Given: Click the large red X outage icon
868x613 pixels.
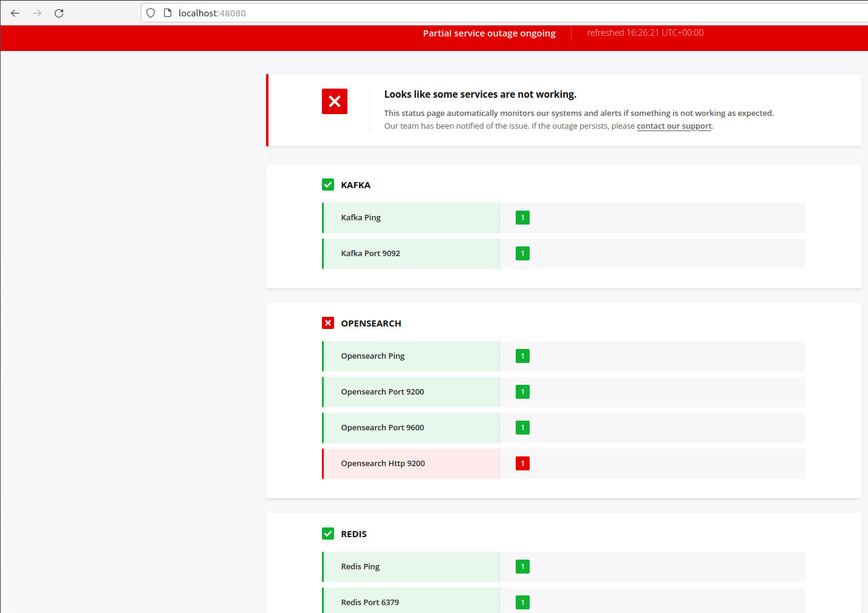Looking at the screenshot, I should pyautogui.click(x=334, y=101).
